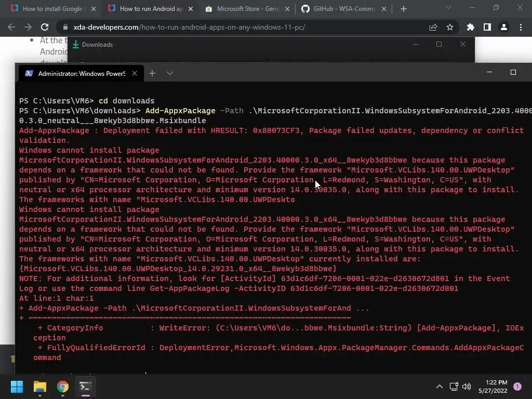The image size is (532, 399).
Task: Switch to Microsoft Store tab
Action: 247,9
